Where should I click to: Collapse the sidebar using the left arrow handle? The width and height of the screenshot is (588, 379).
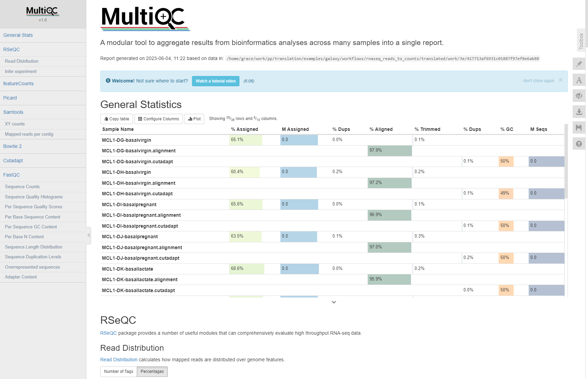pyautogui.click(x=89, y=235)
